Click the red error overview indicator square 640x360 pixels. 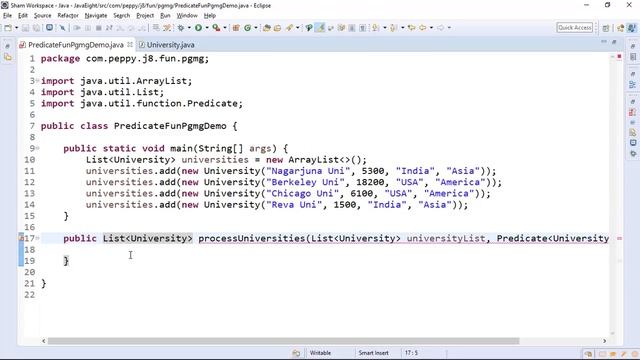(619, 56)
